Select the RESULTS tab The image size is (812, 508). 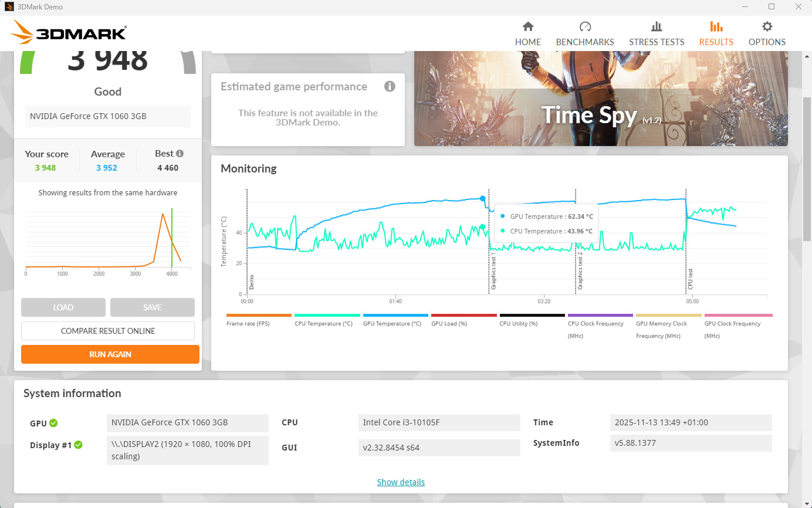716,34
